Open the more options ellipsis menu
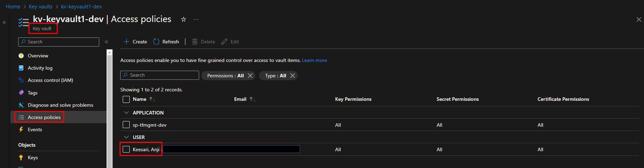Viewport: 644px width, 168px height. [196, 19]
